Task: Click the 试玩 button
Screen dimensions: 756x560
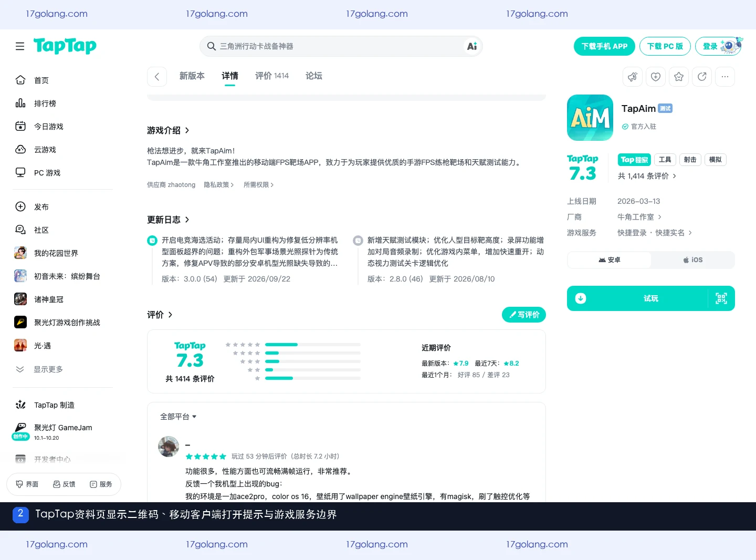Action: 651,298
